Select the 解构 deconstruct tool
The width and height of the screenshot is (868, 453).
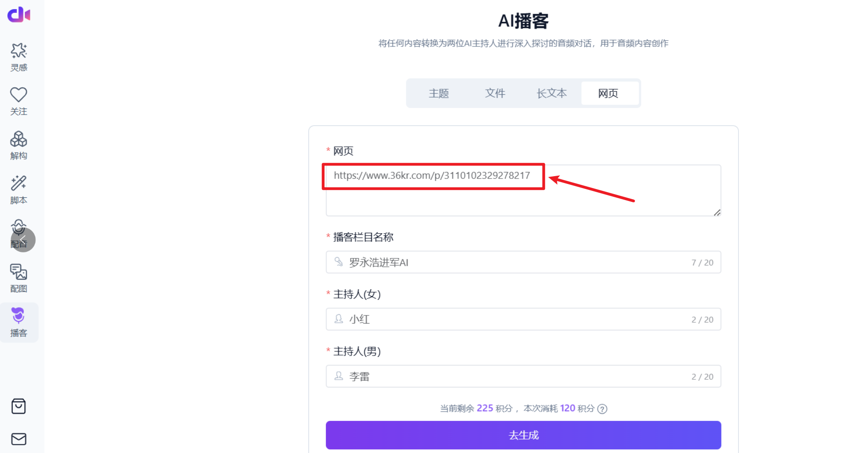18,145
